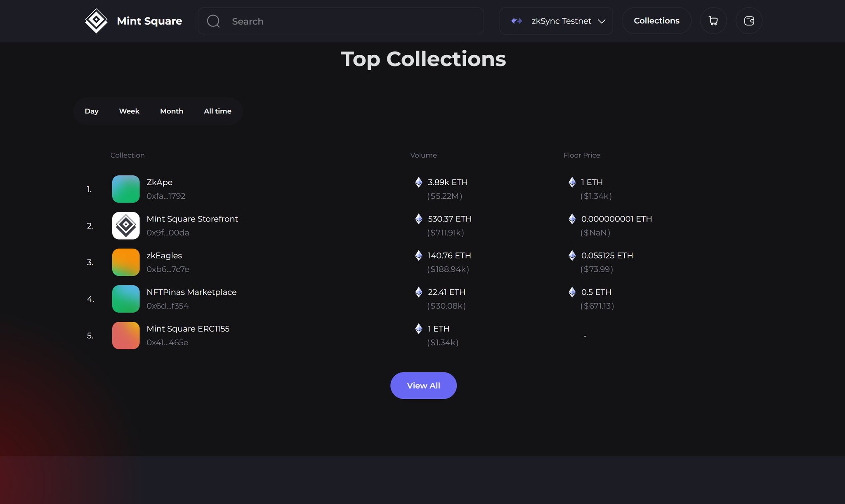845x504 pixels.
Task: Open the Mint Square Storefront collection name
Action: [x=192, y=219]
